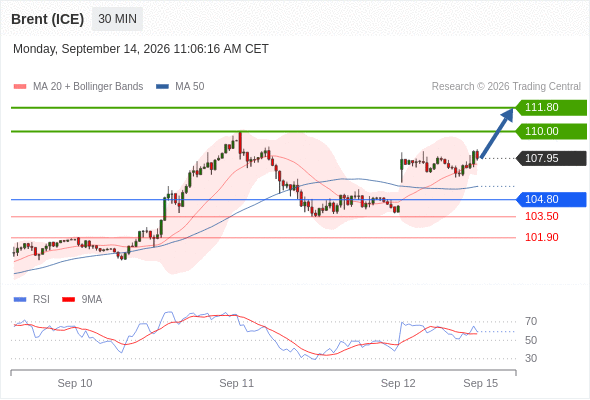Image resolution: width=590 pixels, height=400 pixels.
Task: Click the 101.90 red support value
Action: pos(541,237)
